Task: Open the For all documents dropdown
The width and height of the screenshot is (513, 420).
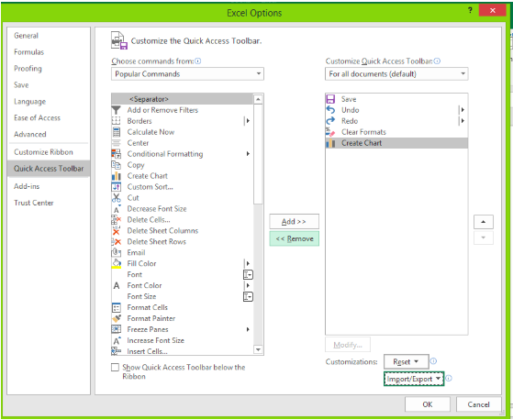Action: [396, 74]
